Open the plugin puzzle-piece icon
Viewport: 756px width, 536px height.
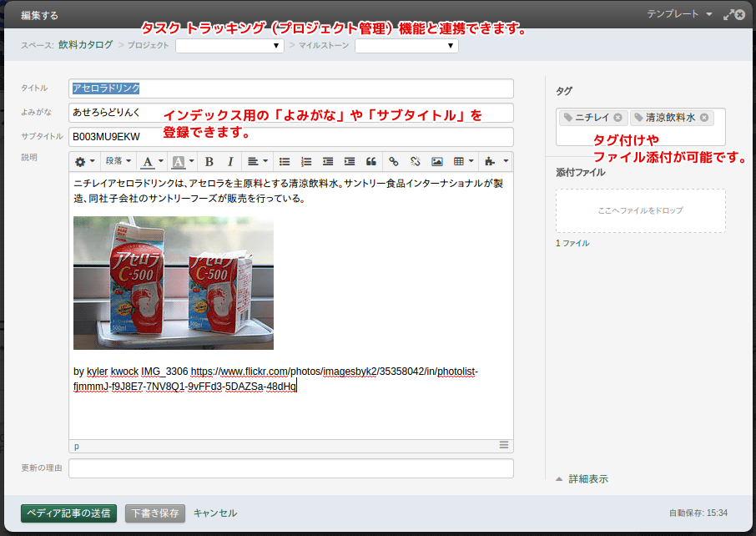[x=490, y=162]
